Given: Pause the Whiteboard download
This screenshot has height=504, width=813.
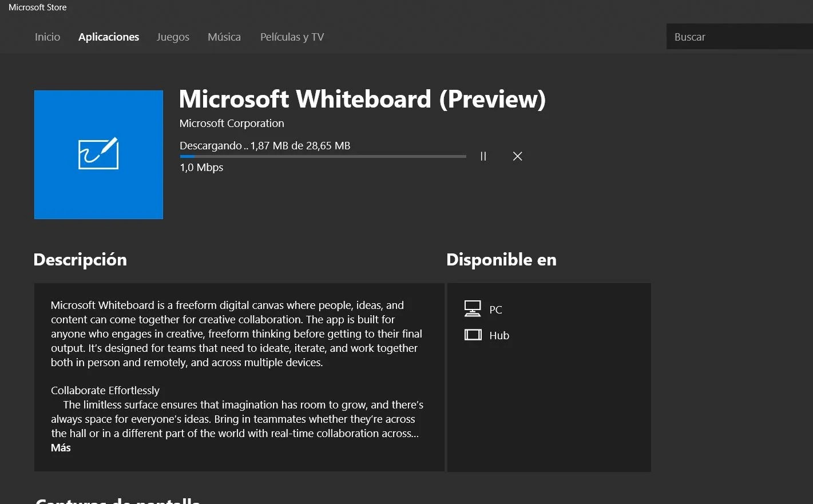Looking at the screenshot, I should click(x=483, y=156).
